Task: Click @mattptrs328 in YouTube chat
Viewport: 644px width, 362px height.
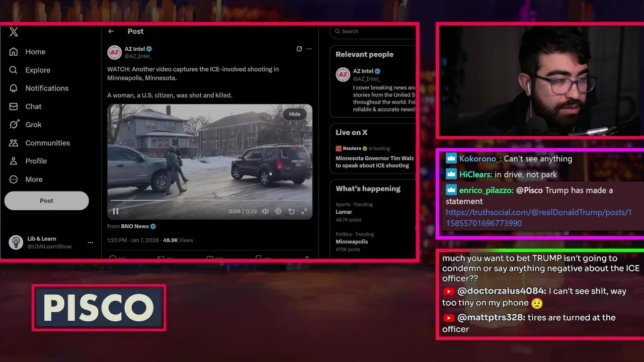Action: [x=492, y=318]
